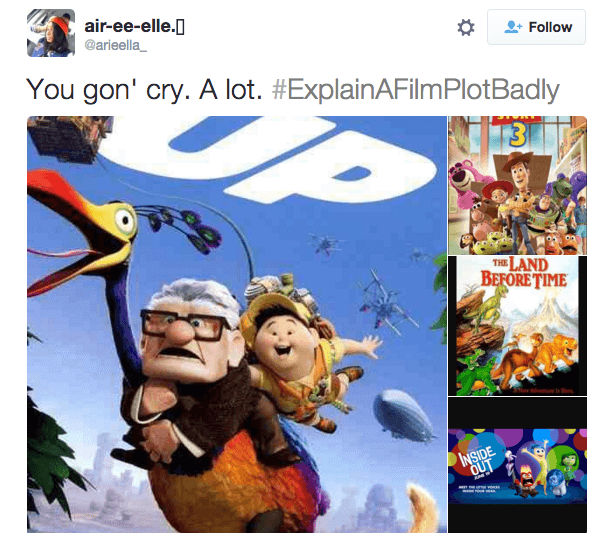
Task: Click the air-ee-elle display name
Action: click(130, 26)
